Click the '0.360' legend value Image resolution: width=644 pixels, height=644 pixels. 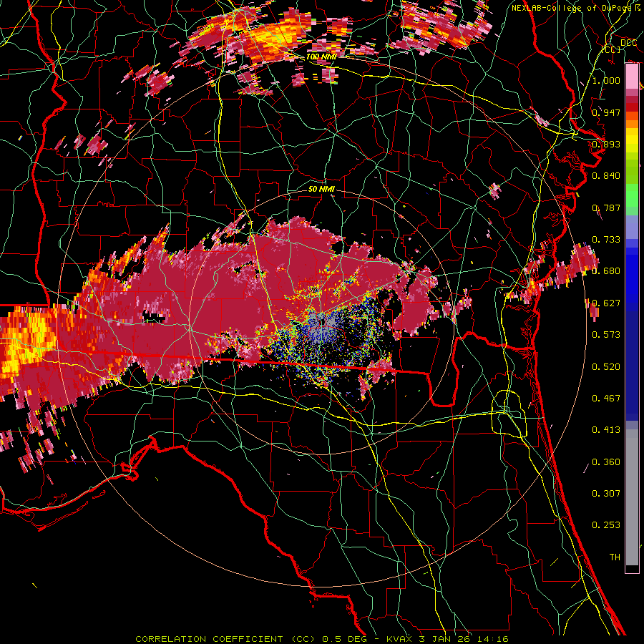tap(606, 462)
